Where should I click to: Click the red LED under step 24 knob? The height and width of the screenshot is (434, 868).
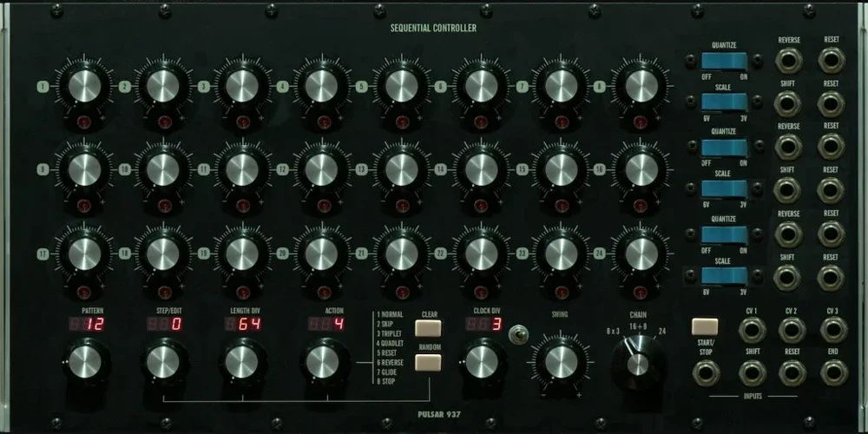pyautogui.click(x=641, y=292)
